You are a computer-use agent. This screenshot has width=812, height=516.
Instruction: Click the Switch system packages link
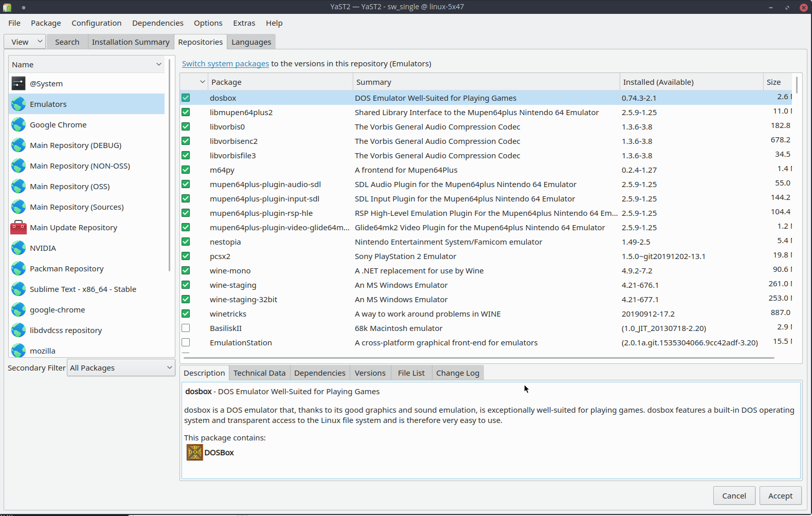tap(225, 64)
